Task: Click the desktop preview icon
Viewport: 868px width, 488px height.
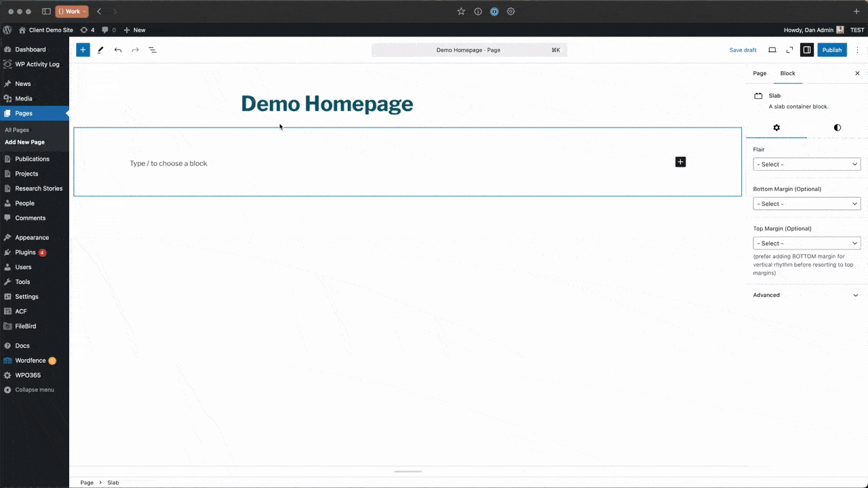Action: 772,49
